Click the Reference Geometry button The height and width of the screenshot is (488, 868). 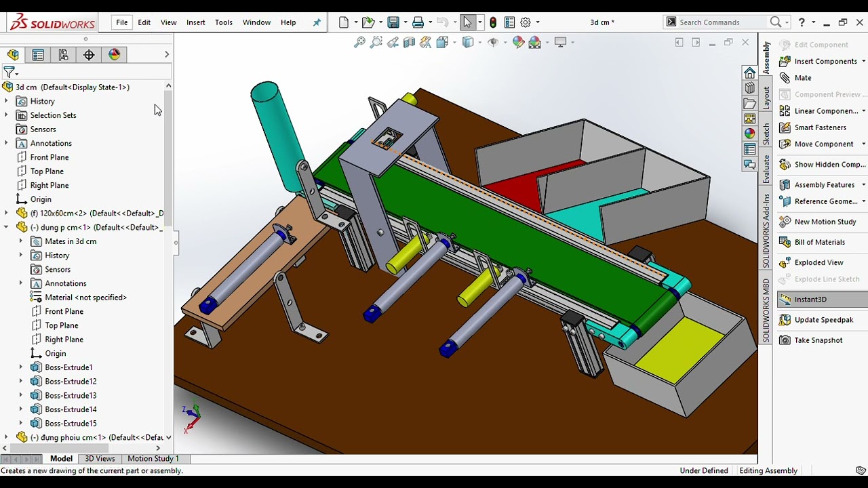click(818, 201)
